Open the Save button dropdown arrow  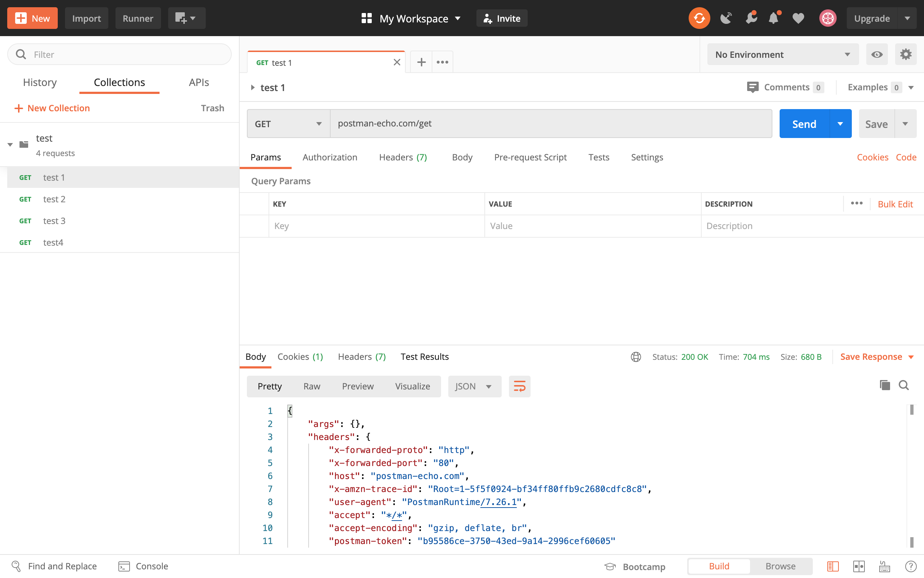pos(905,124)
